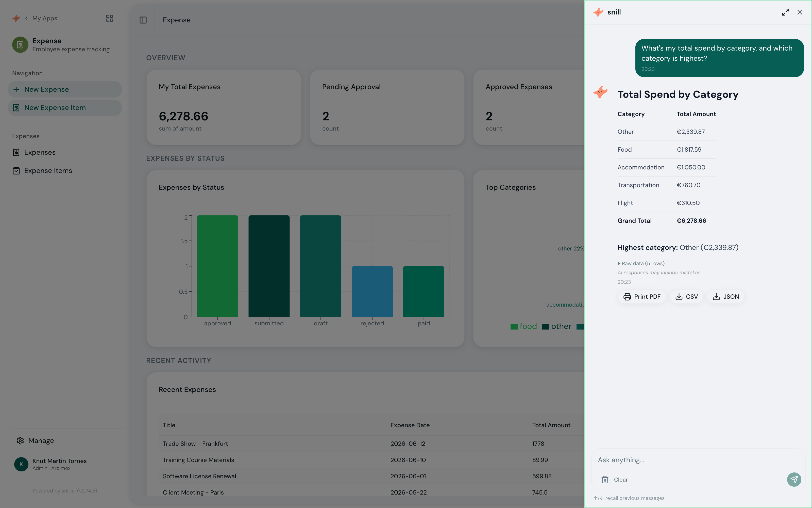The width and height of the screenshot is (812, 508).
Task: Create a New Expense
Action: [x=65, y=89]
